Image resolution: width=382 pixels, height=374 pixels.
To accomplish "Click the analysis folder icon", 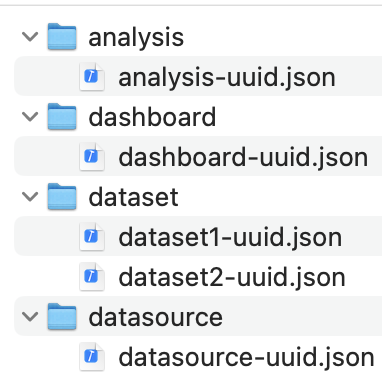I will coord(62,37).
